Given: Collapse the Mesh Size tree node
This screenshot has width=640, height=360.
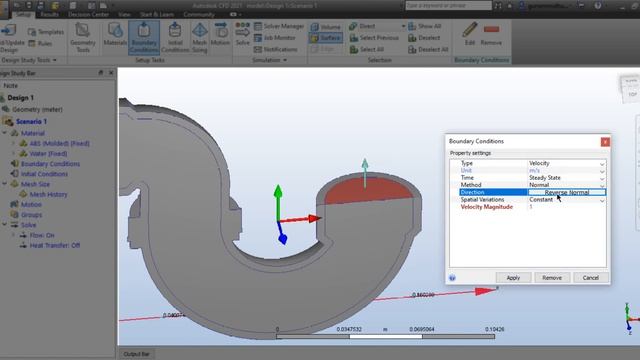Looking at the screenshot, I should coord(4,184).
